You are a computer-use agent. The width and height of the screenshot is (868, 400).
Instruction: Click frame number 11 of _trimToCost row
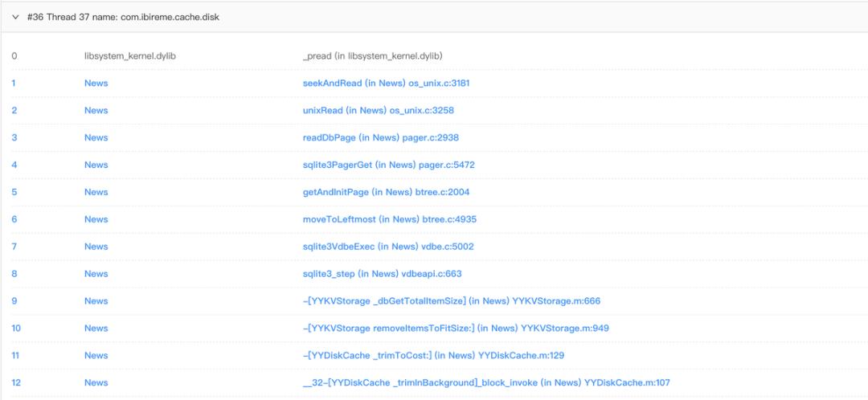15,355
